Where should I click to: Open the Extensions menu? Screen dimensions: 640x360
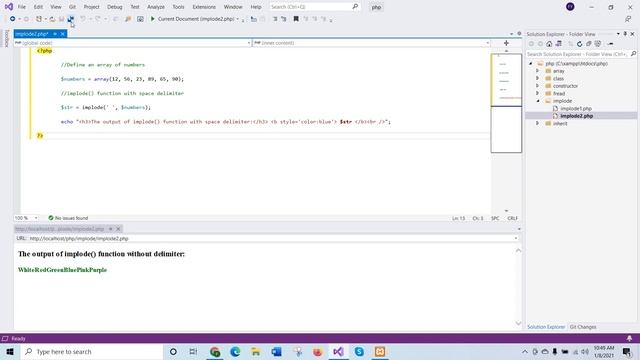pos(204,7)
